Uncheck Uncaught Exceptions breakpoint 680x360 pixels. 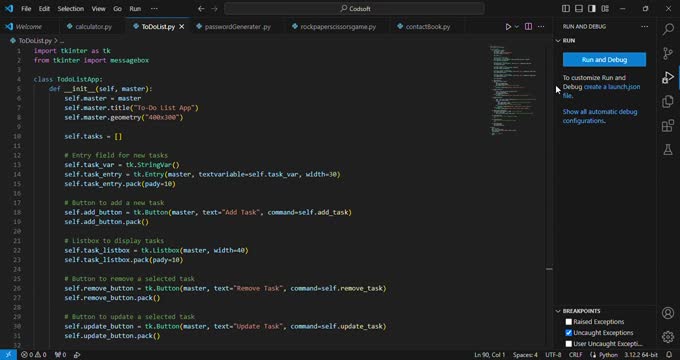pyautogui.click(x=569, y=333)
